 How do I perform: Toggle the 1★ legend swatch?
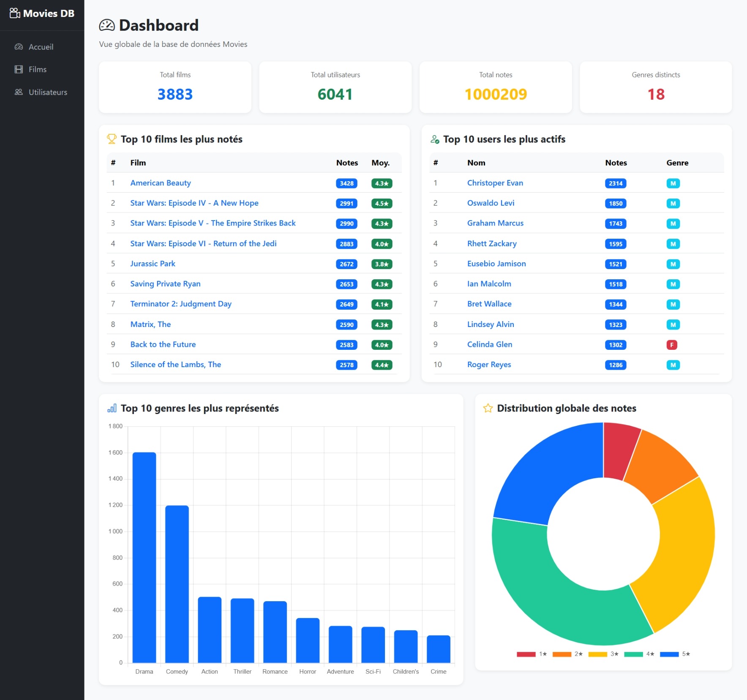526,654
